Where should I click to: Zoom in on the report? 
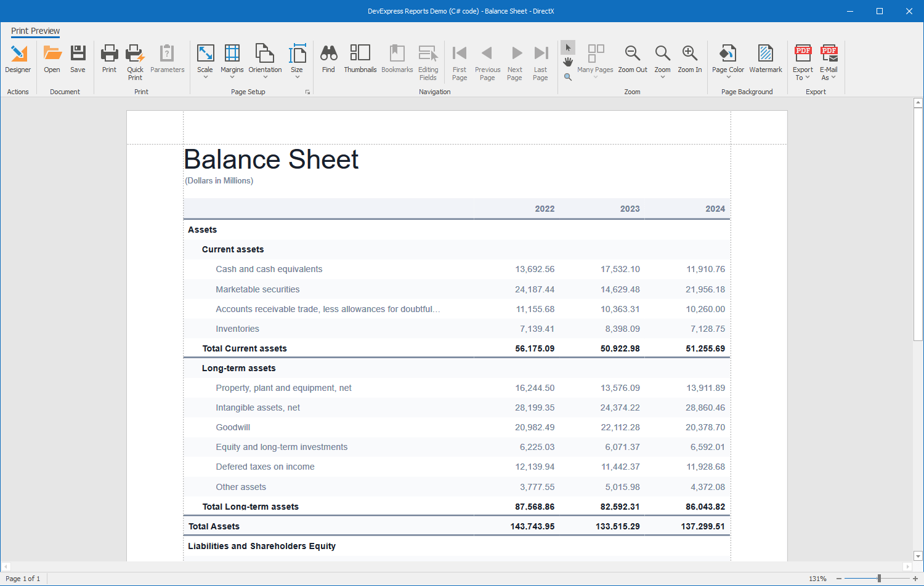pyautogui.click(x=689, y=58)
